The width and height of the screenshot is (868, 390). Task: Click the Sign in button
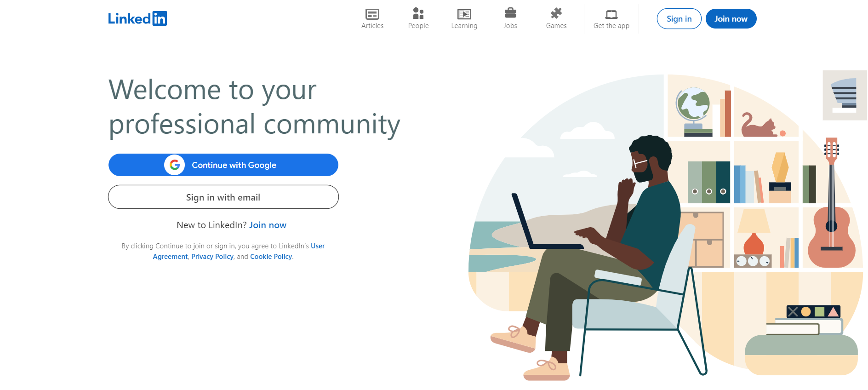tap(679, 19)
